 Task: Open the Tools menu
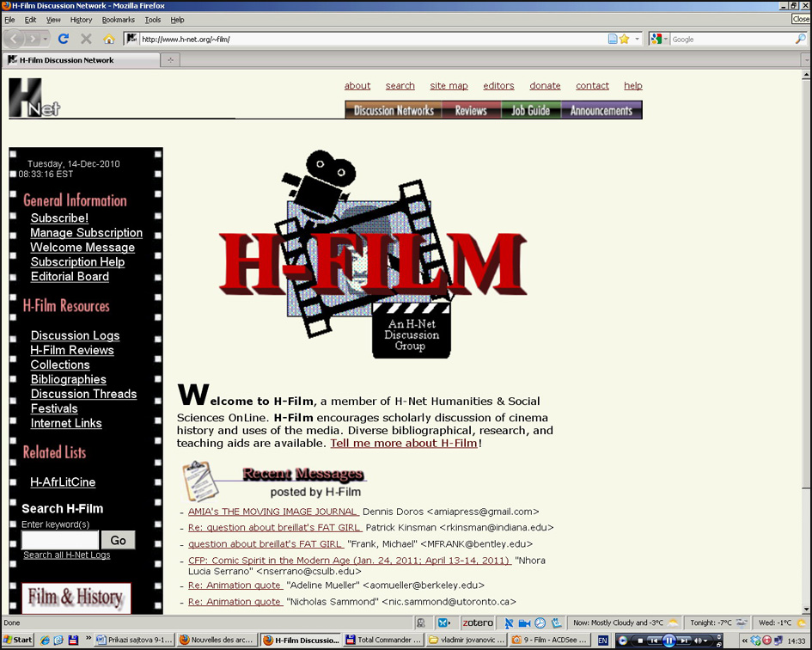click(152, 20)
